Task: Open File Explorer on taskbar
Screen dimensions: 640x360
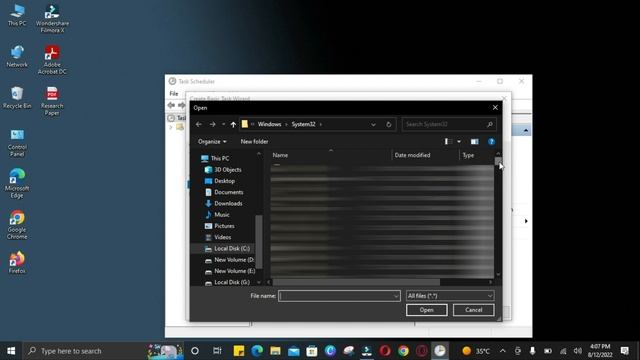Action: 275,351
